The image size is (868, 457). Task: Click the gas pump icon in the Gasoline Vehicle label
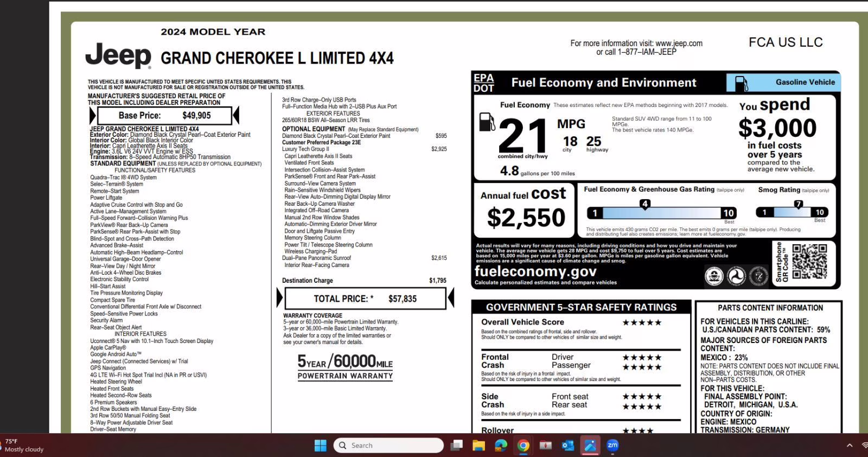(x=741, y=83)
